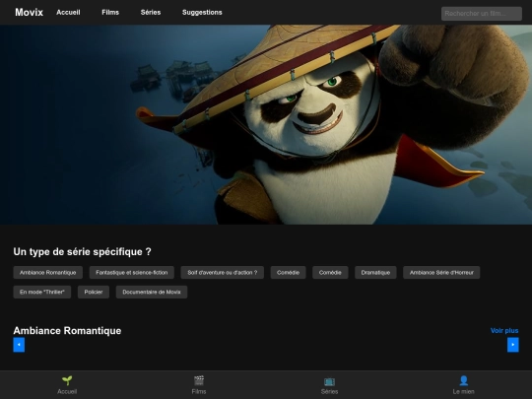Open Suggestions in the top navigation

[x=202, y=12]
